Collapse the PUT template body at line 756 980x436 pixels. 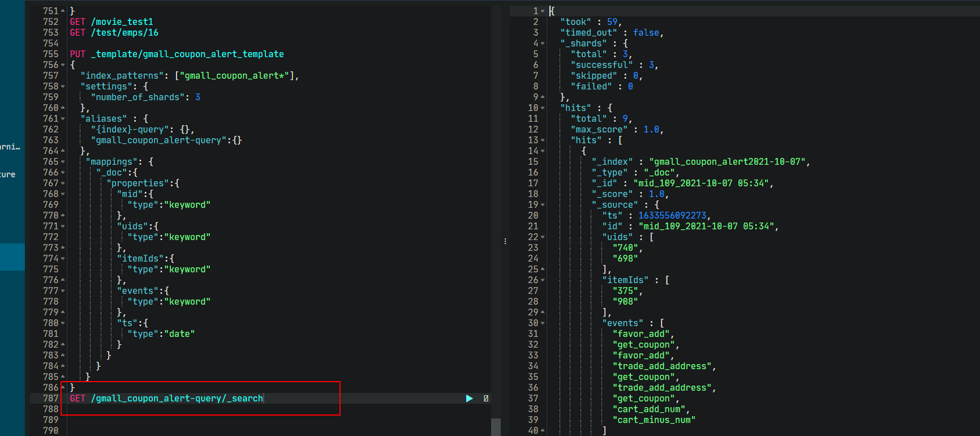tap(63, 65)
